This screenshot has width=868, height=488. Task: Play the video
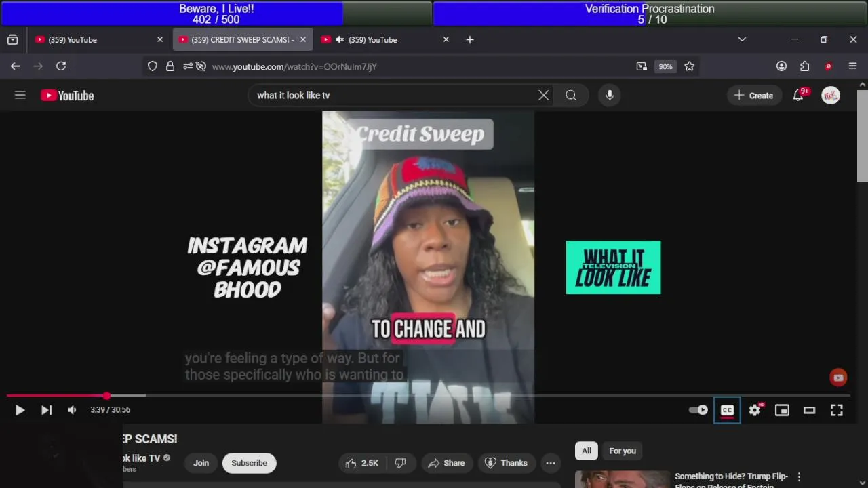20,410
